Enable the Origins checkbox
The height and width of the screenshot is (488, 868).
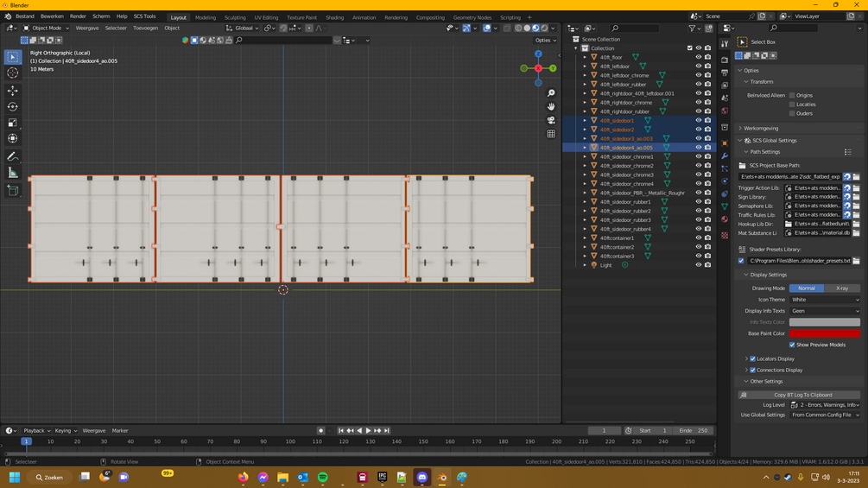792,95
